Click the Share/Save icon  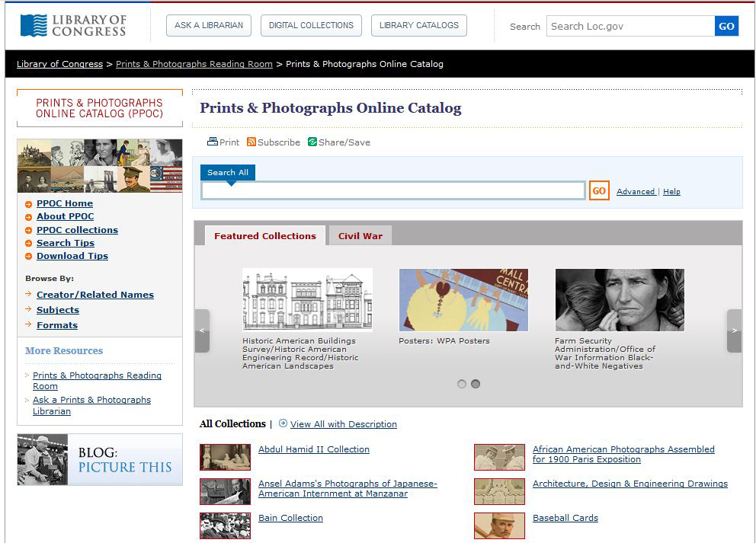coord(312,142)
